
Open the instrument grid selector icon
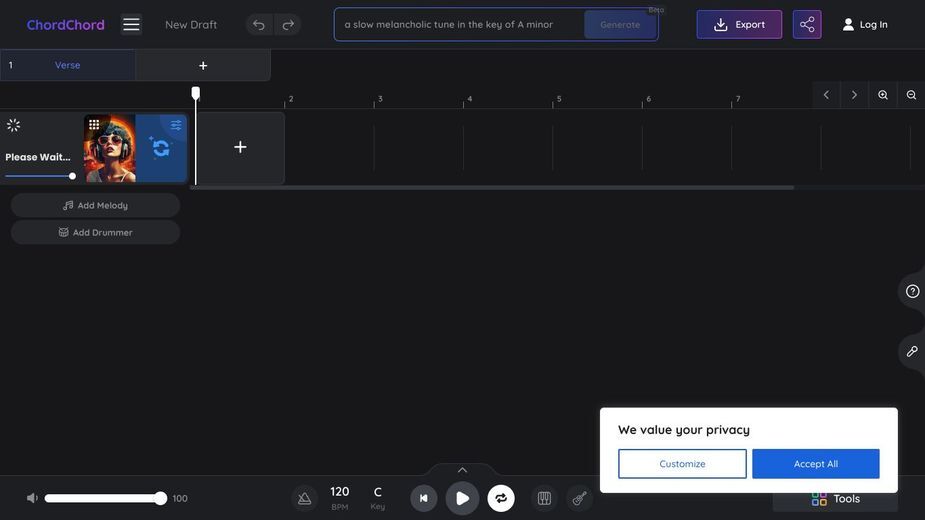click(x=94, y=125)
